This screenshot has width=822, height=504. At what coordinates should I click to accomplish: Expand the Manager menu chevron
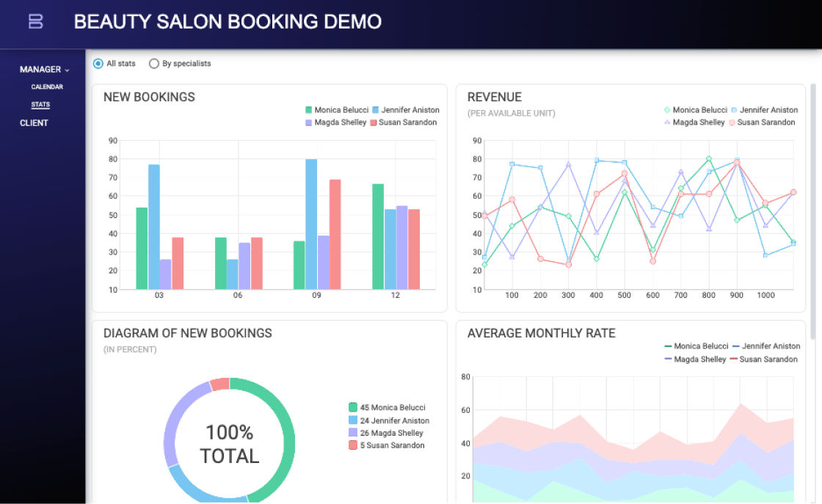click(x=68, y=70)
